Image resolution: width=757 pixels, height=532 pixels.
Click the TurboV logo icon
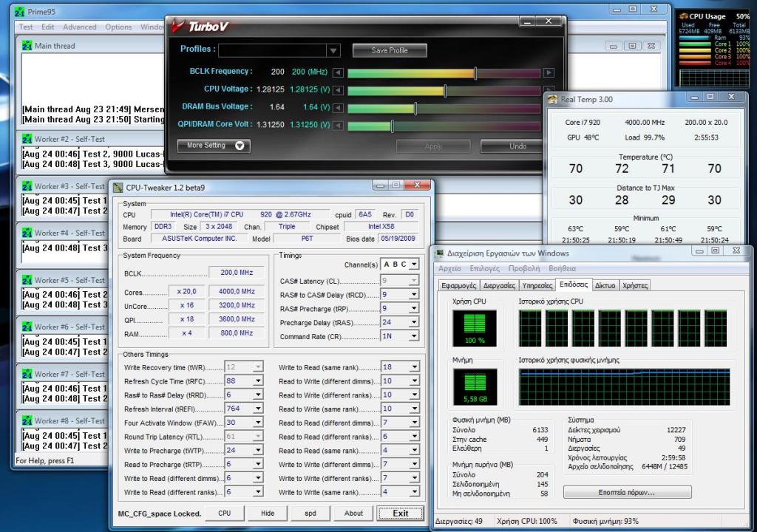click(x=177, y=25)
